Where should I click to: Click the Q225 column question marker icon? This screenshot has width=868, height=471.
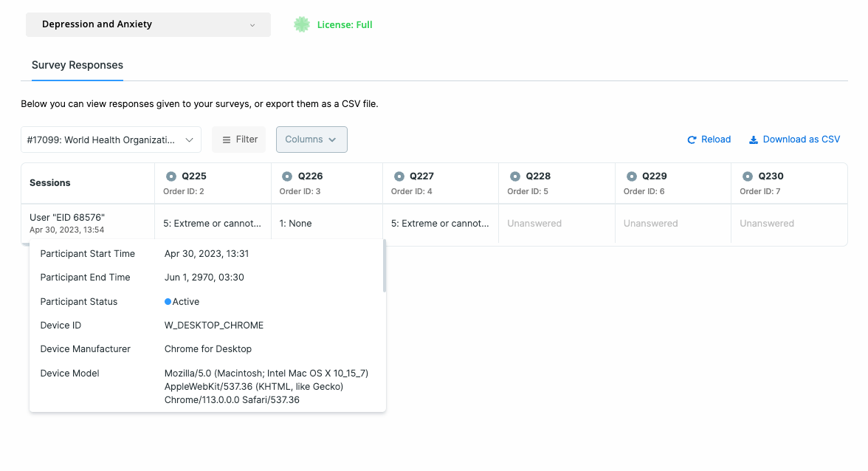pos(170,176)
